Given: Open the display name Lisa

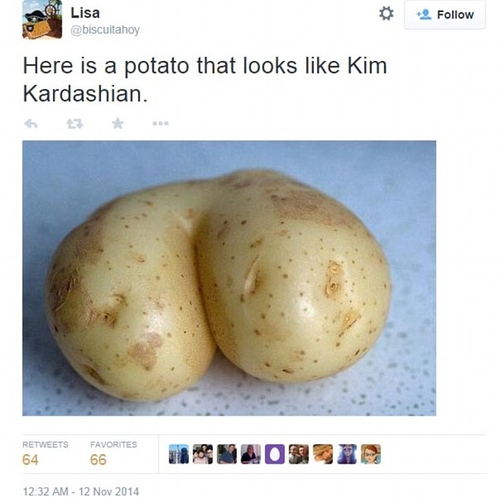Looking at the screenshot, I should click(x=85, y=13).
